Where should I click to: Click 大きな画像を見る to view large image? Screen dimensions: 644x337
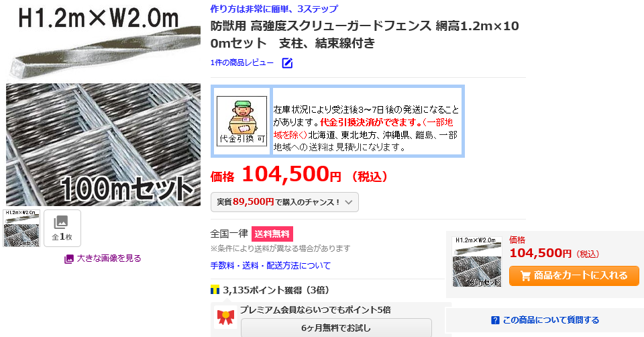[109, 258]
